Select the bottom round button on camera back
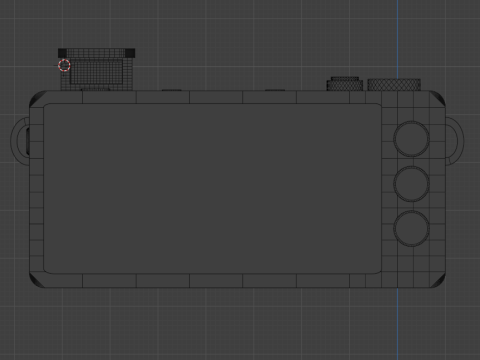The image size is (480, 360). click(411, 229)
